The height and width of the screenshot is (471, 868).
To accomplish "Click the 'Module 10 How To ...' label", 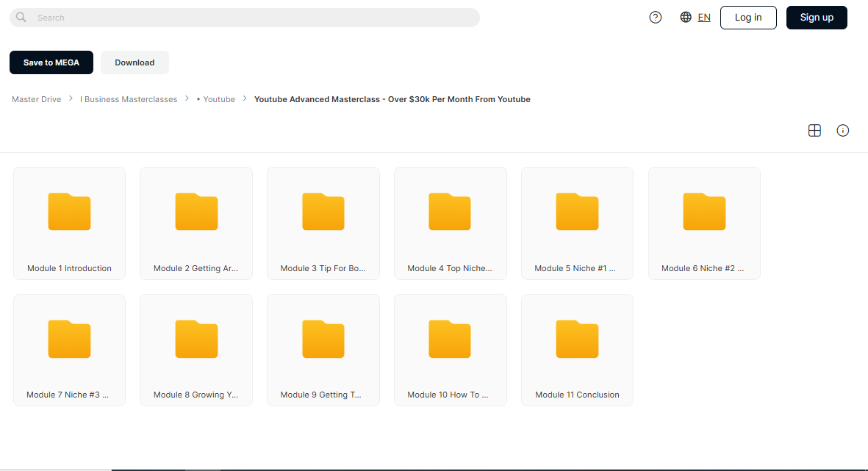I will click(x=448, y=395).
